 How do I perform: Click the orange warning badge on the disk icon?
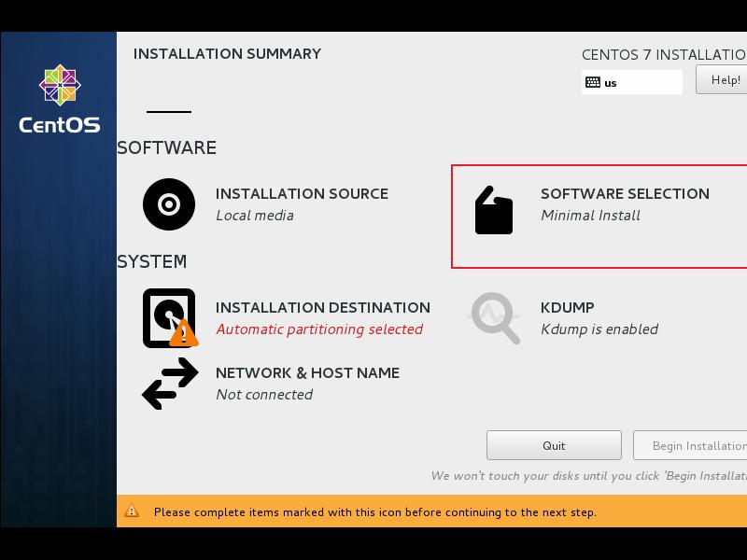(x=184, y=332)
